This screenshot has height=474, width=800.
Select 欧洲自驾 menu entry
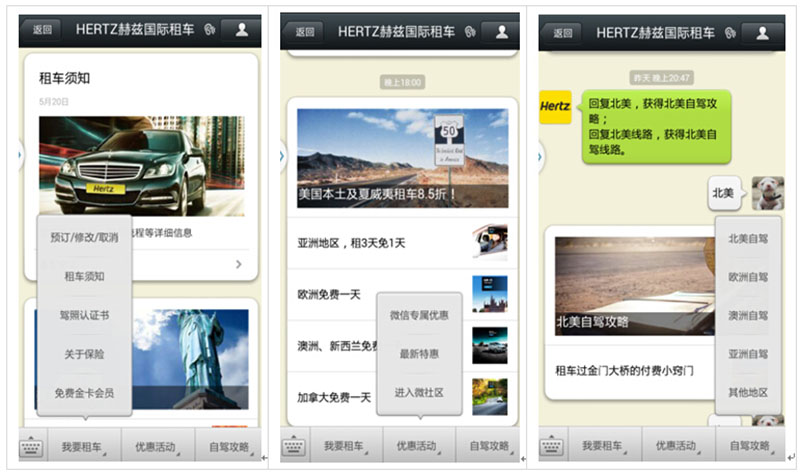point(748,277)
